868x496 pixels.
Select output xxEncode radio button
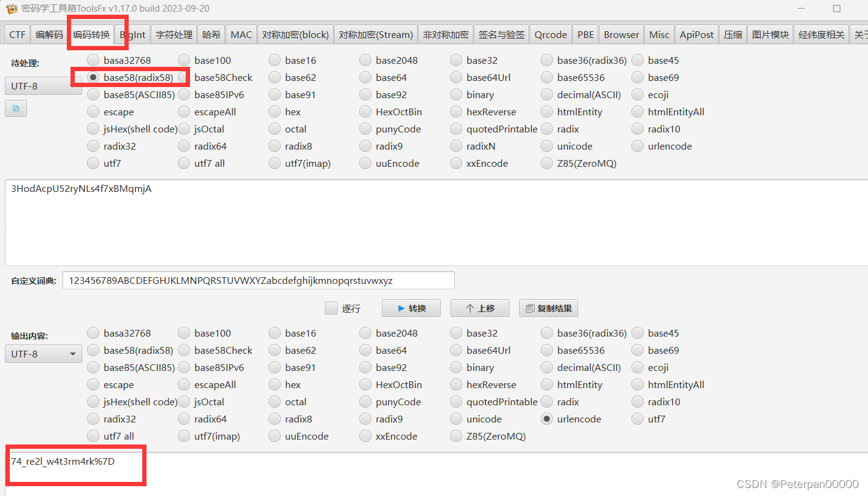click(x=365, y=436)
